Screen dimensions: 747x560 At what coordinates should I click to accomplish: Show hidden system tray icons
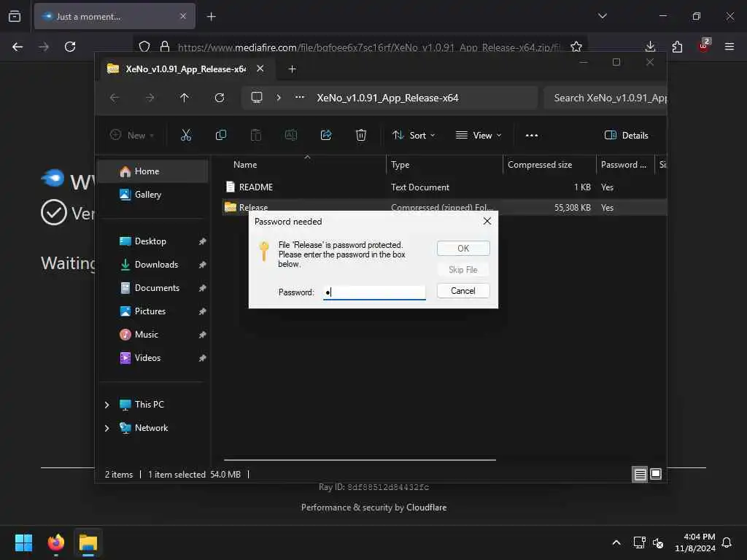(x=616, y=542)
